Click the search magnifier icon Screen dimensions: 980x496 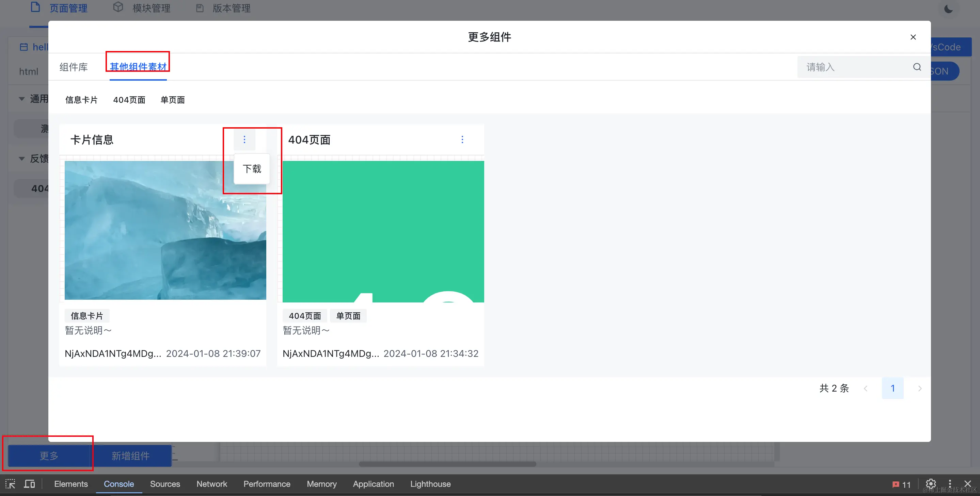point(917,67)
